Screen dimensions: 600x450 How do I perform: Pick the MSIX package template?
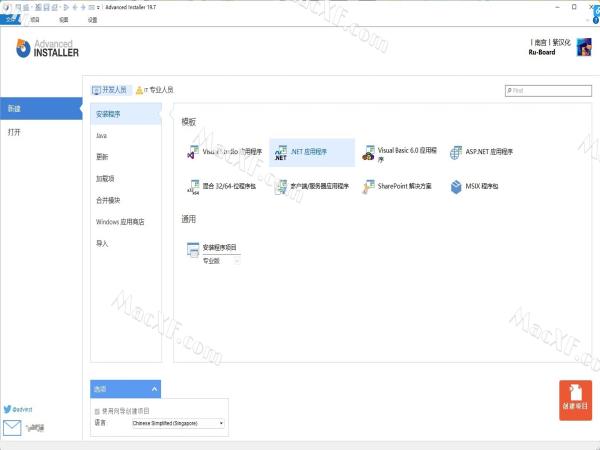474,187
